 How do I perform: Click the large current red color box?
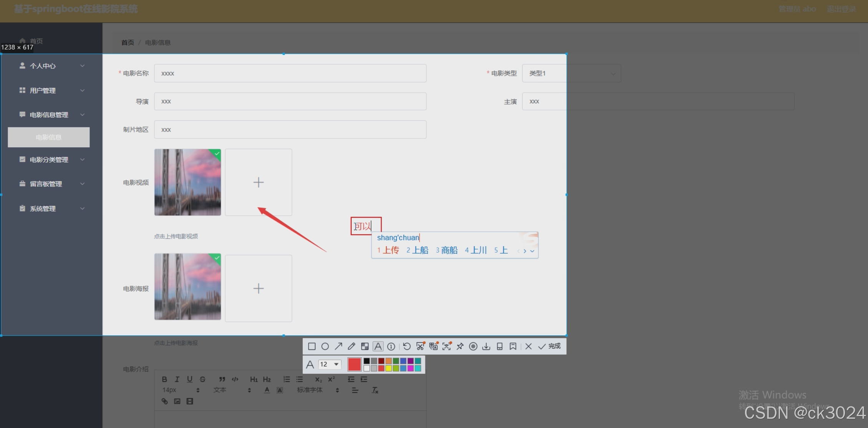coord(354,364)
